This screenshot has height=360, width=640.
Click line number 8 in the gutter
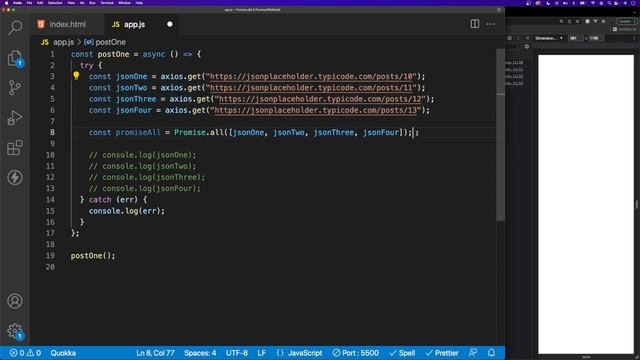pyautogui.click(x=52, y=132)
